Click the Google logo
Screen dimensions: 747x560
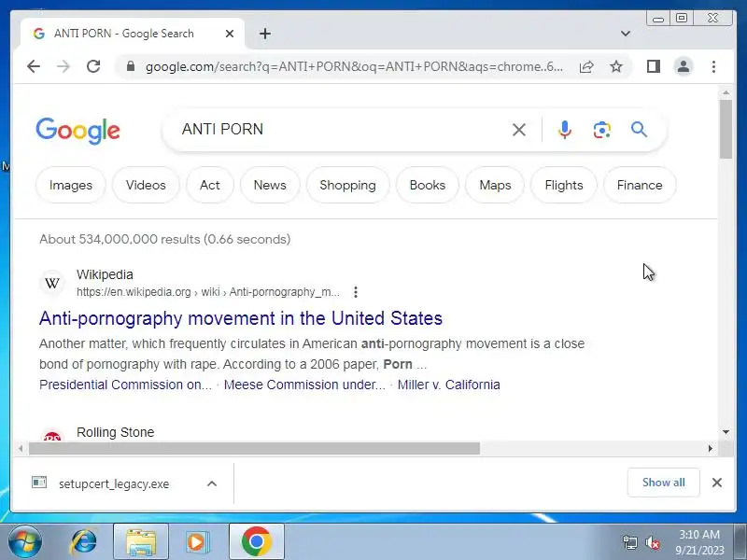point(78,131)
